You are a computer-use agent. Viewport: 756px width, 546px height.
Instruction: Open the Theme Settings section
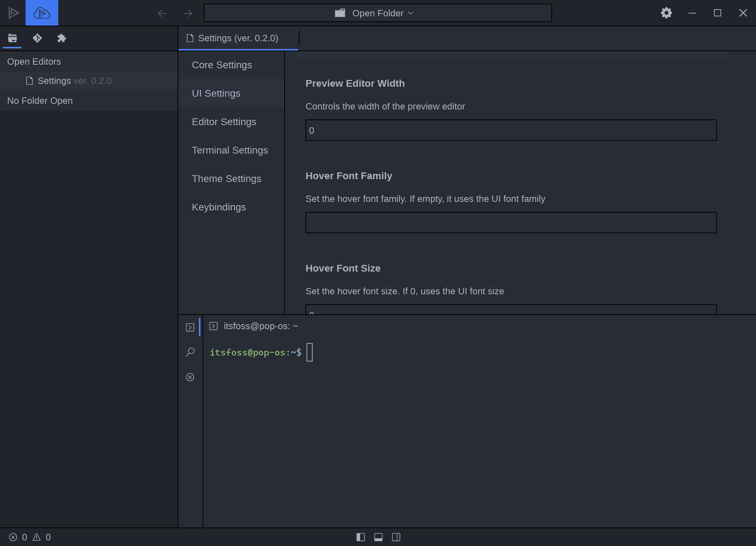pos(226,178)
